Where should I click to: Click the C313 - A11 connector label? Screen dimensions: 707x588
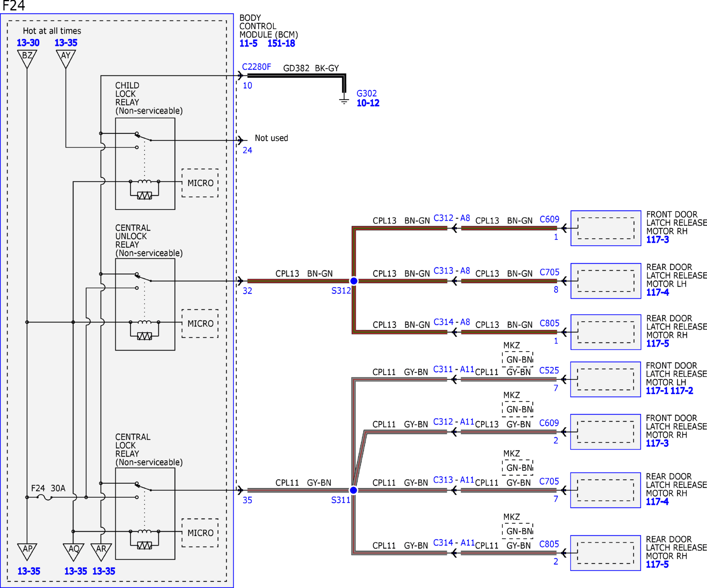tap(453, 479)
